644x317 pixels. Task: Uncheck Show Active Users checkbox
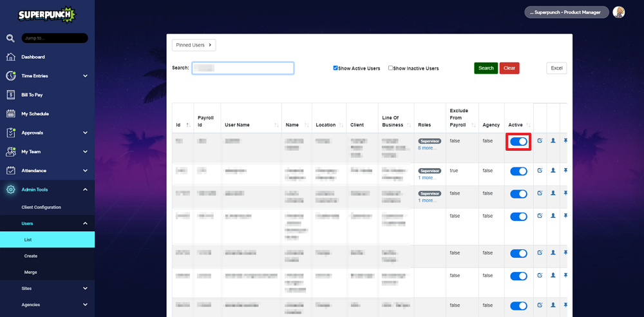click(x=335, y=68)
